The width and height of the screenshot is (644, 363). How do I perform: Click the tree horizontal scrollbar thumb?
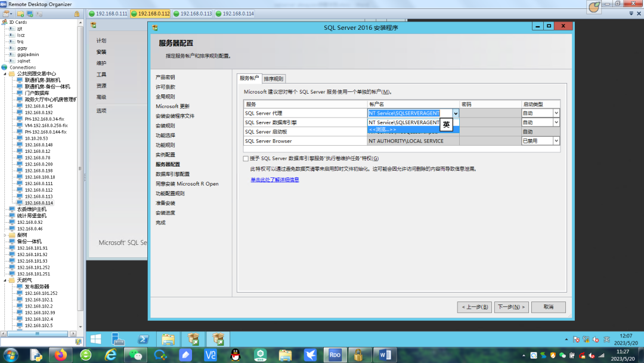click(38, 334)
